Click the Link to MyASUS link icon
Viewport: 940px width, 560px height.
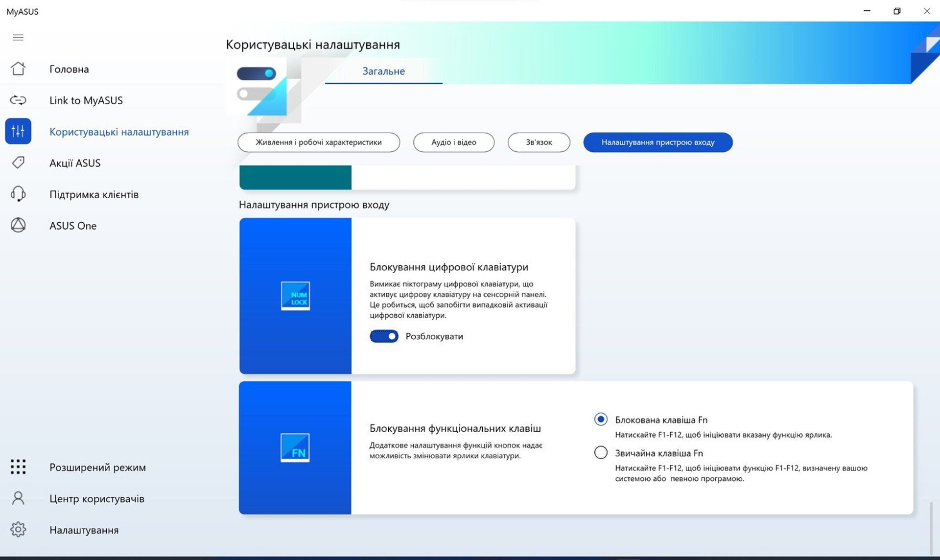pyautogui.click(x=18, y=100)
